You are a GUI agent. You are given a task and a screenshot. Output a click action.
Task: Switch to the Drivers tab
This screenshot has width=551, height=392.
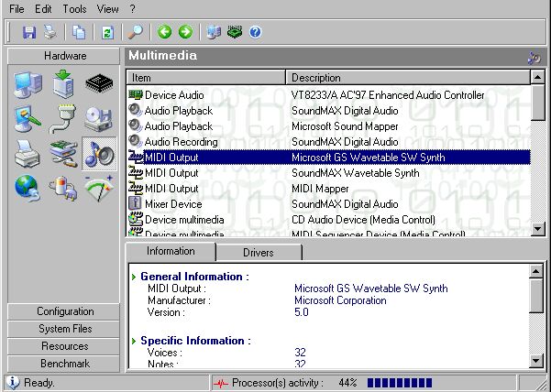click(259, 252)
